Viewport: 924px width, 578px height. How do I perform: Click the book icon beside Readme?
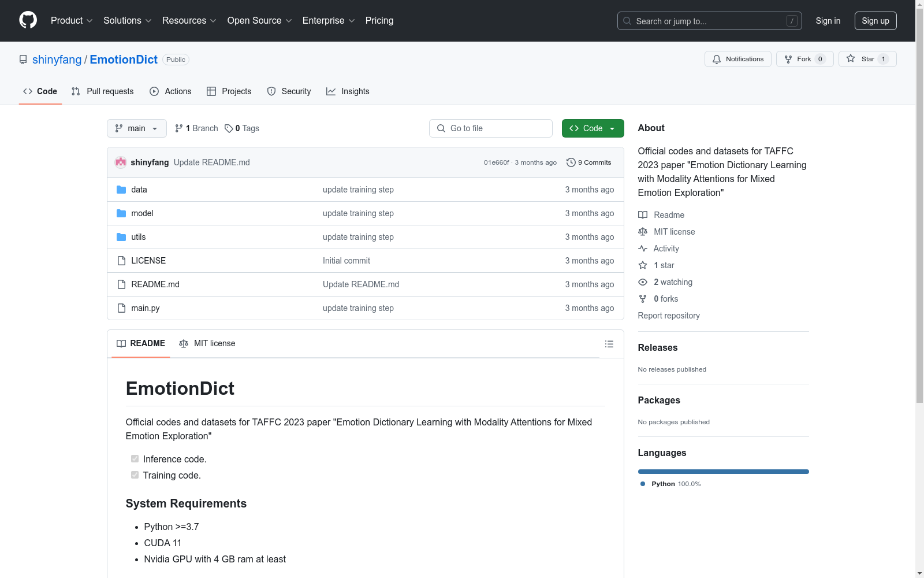643,215
